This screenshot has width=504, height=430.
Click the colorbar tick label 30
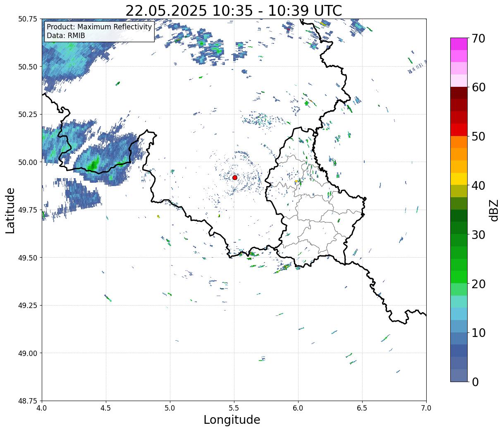(478, 234)
